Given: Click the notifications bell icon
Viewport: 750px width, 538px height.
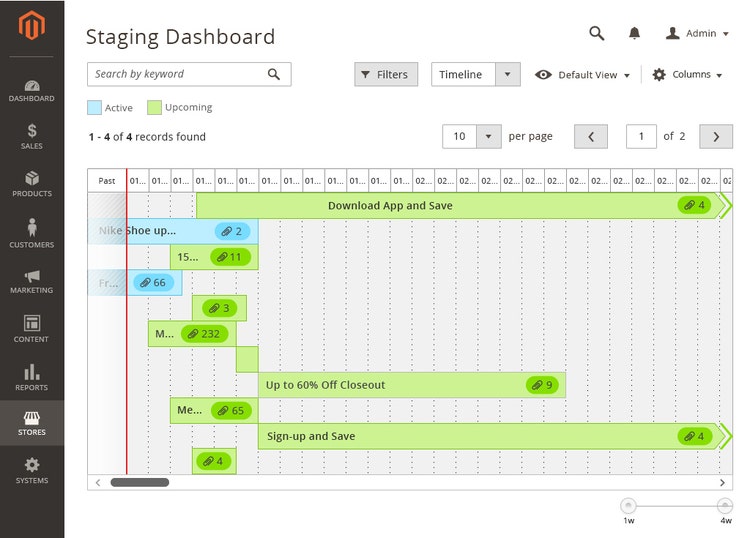Looking at the screenshot, I should pyautogui.click(x=634, y=33).
